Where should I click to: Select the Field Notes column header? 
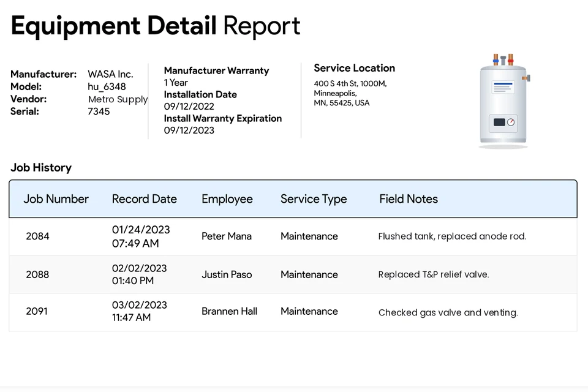coord(409,199)
